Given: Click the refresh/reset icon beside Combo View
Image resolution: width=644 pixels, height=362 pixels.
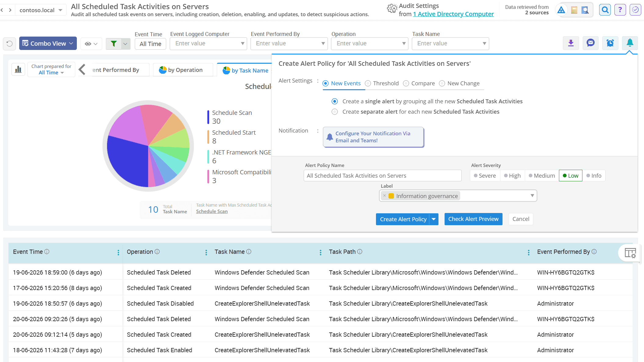Looking at the screenshot, I should [9, 44].
